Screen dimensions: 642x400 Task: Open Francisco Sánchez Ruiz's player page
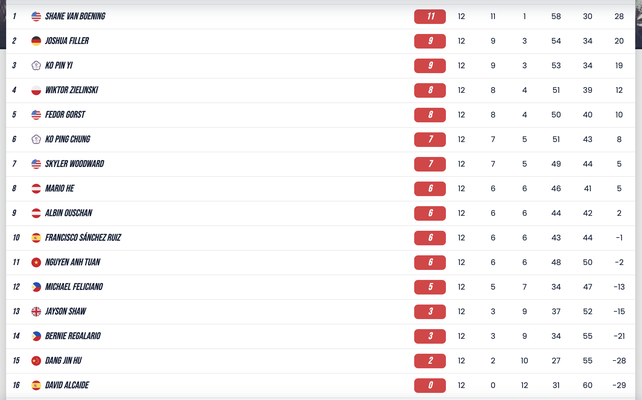(x=83, y=238)
